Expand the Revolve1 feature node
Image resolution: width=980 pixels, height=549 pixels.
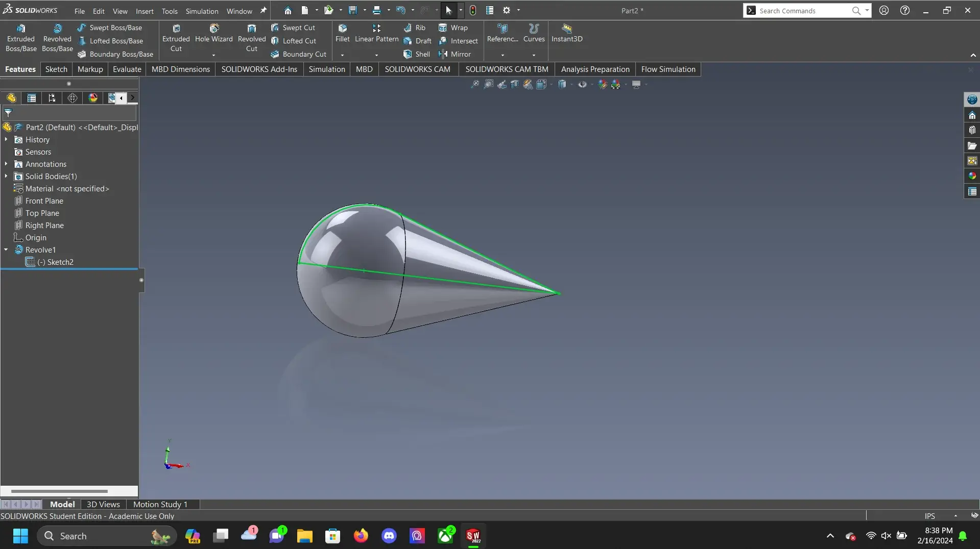click(6, 249)
